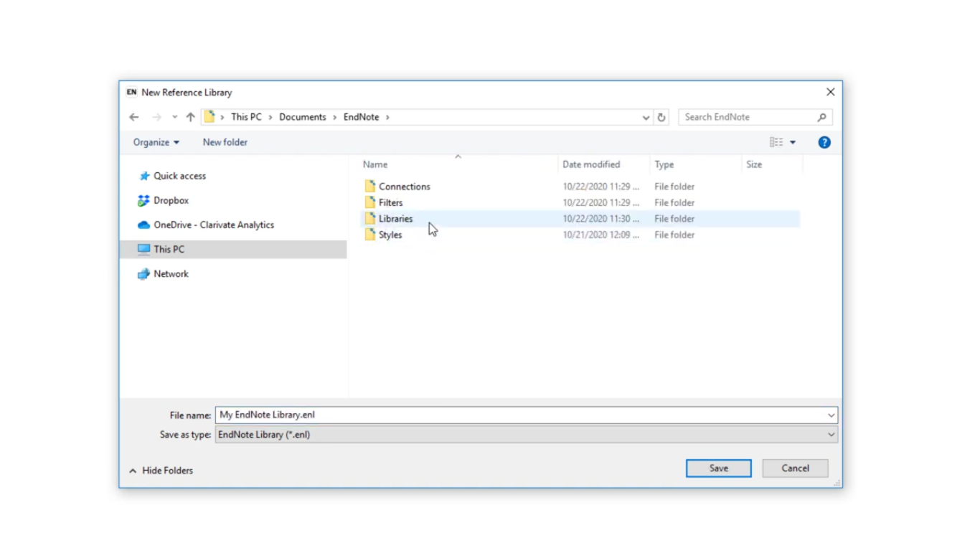980x551 pixels.
Task: Collapse the folder pane with Hide Folders
Action: pyautogui.click(x=161, y=471)
